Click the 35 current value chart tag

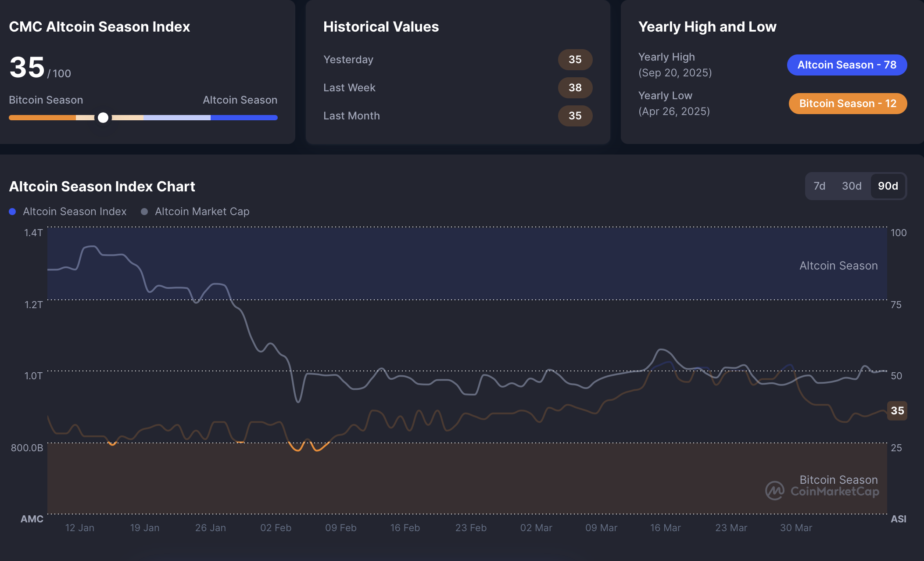click(897, 411)
